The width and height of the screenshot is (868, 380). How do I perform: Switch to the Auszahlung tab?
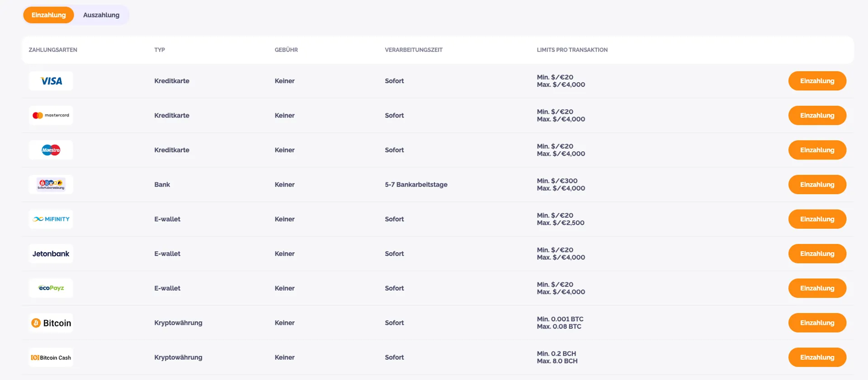point(101,15)
